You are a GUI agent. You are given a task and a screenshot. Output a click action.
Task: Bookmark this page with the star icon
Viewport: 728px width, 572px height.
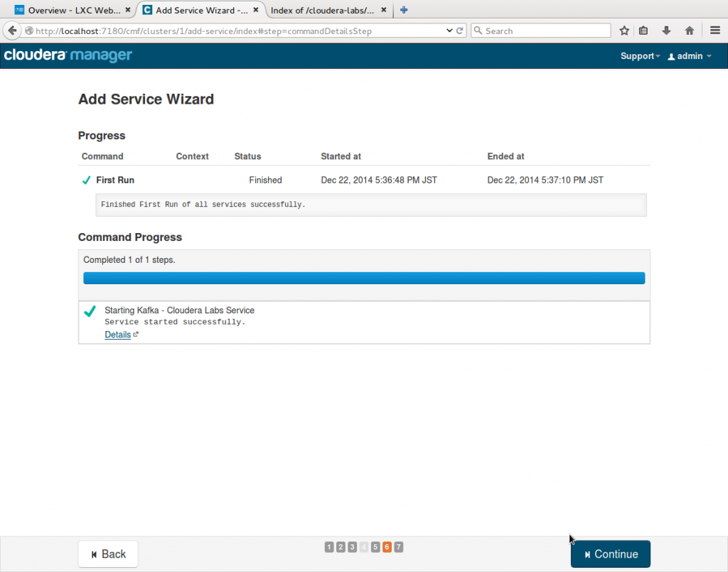tap(624, 31)
